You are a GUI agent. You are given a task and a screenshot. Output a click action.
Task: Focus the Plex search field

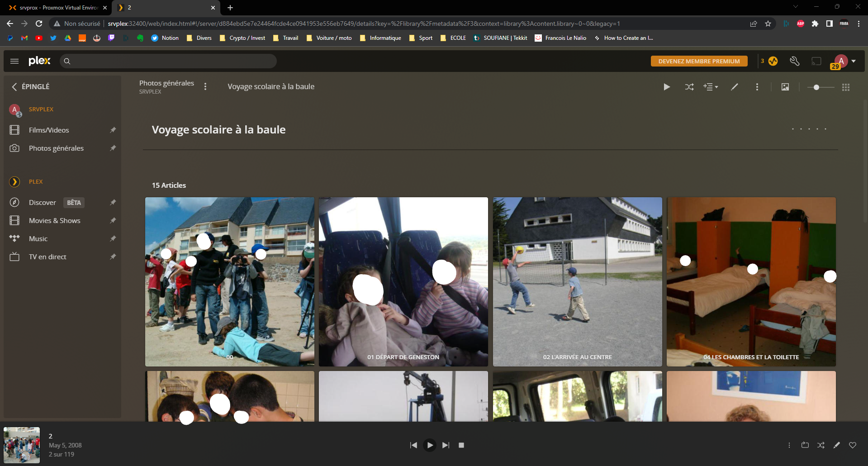(x=168, y=61)
